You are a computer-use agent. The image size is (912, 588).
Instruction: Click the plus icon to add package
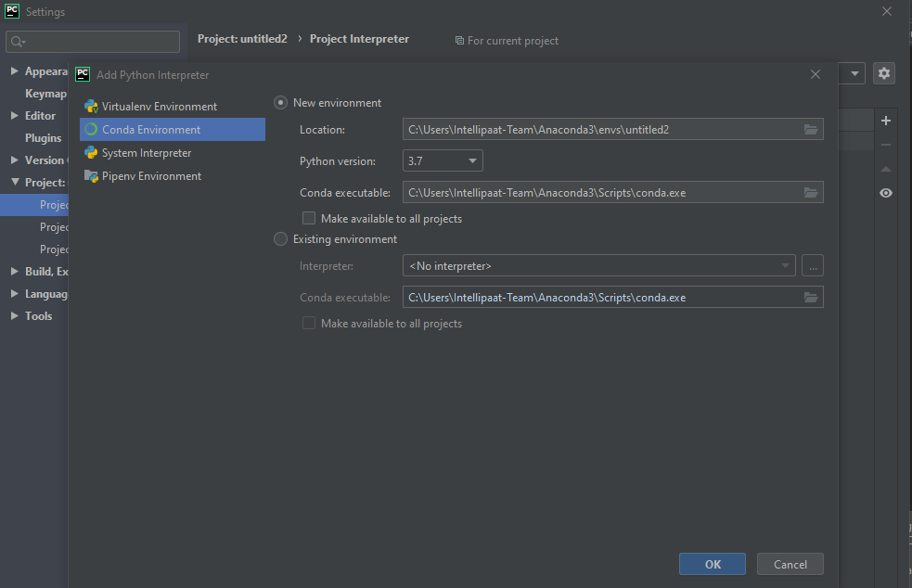click(885, 121)
